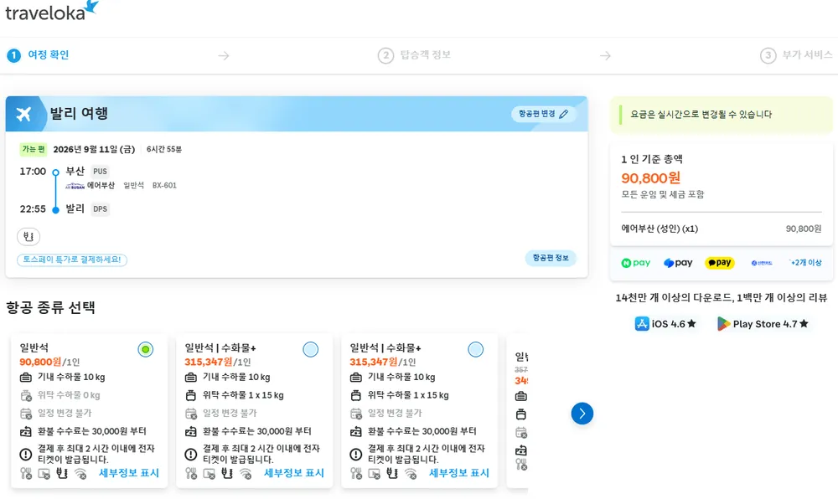
Task: Select the third 일반석 | 수하물+ fare radio button
Action: 476,349
